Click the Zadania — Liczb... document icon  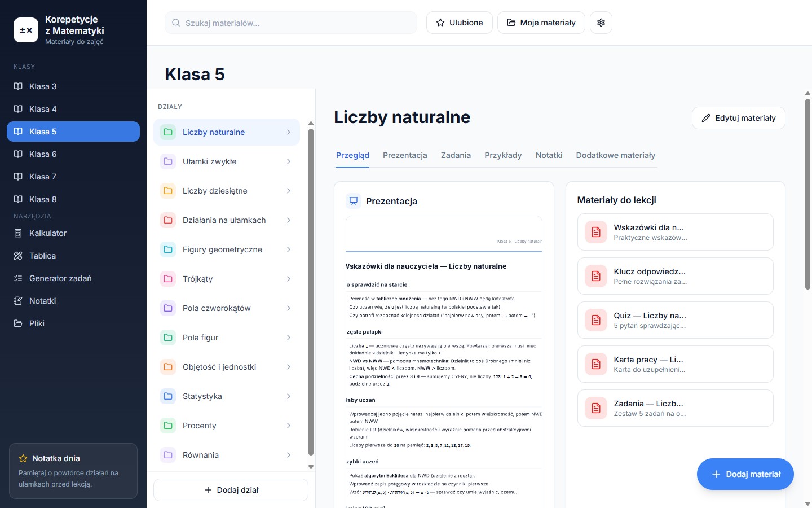[596, 408]
